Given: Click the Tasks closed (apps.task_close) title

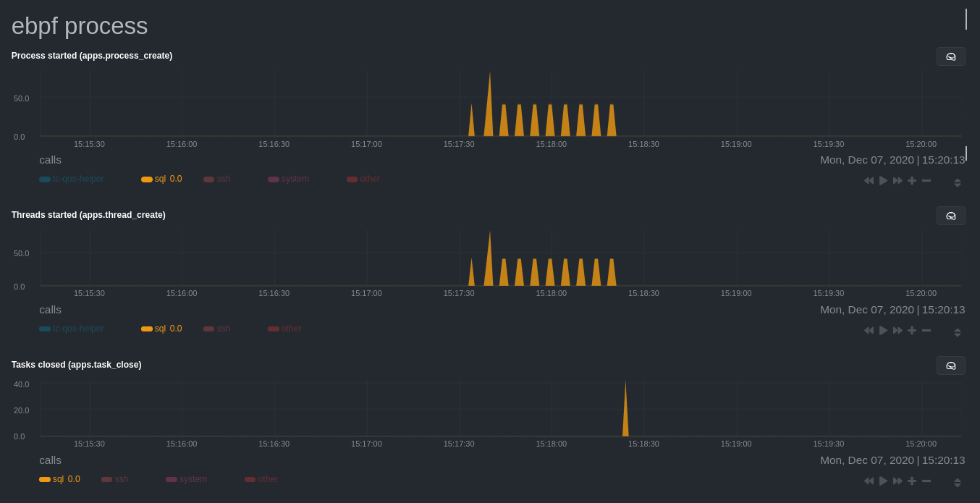Looking at the screenshot, I should click(77, 365).
